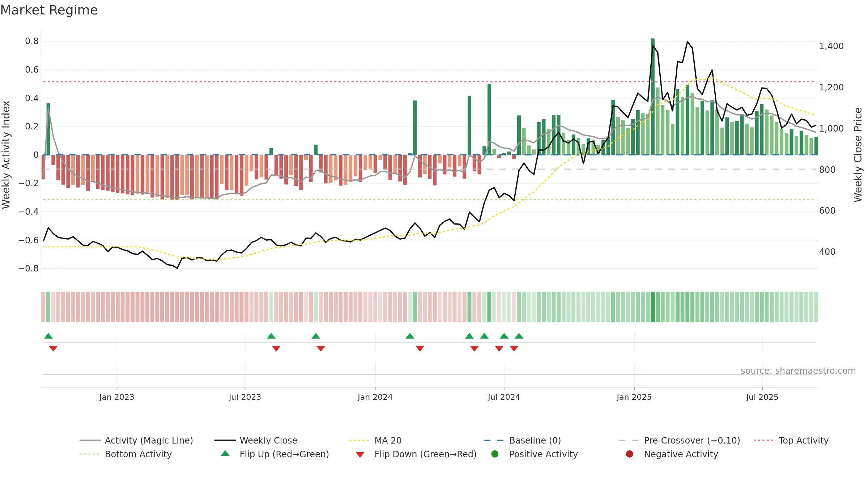Viewport: 868px width, 488px height.
Task: Click the 1,200 price axis tick
Action: [831, 87]
